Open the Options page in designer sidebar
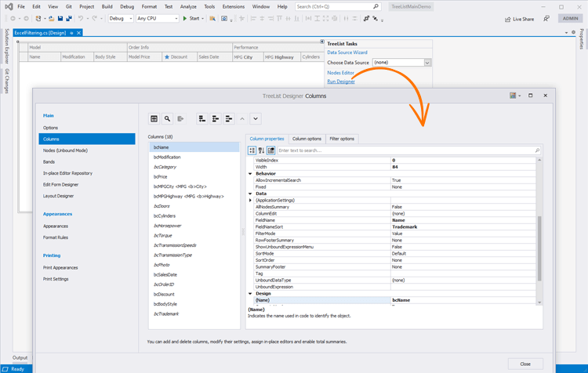 (87, 128)
